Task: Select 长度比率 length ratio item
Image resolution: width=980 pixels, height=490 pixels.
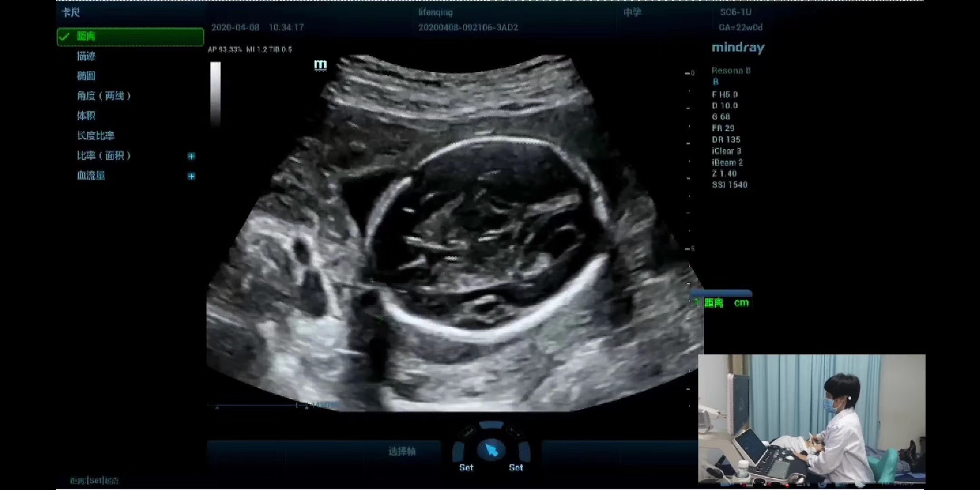Action: point(96,136)
